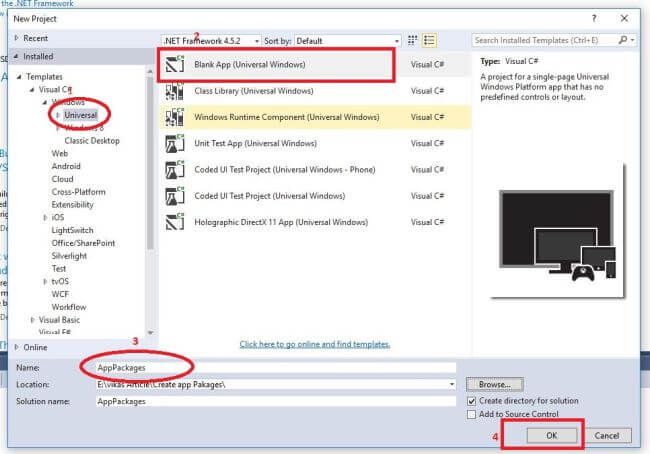Viewport: 650px width, 454px height.
Task: Expand the Universal tree node arrow
Action: click(x=58, y=115)
